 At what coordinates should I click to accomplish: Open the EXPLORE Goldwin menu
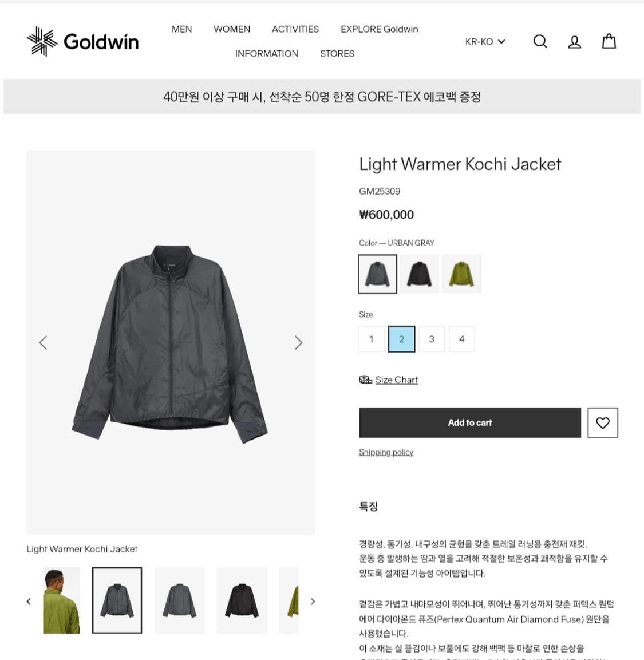(379, 29)
